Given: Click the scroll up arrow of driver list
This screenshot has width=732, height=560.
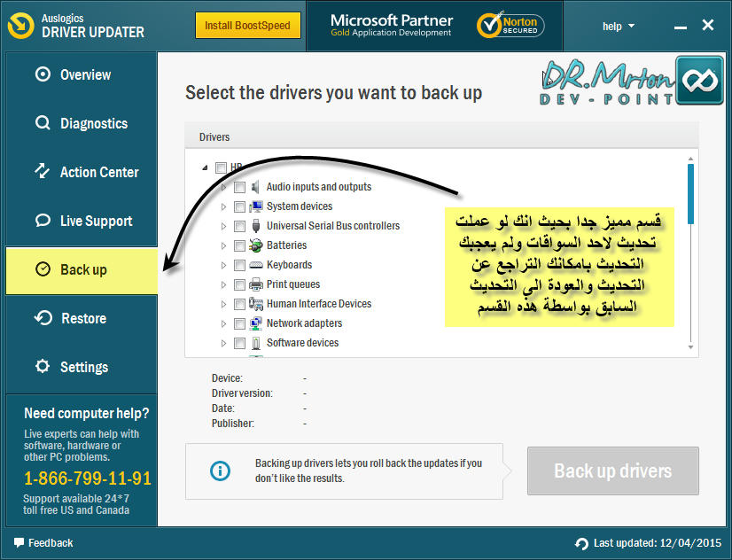Looking at the screenshot, I should pyautogui.click(x=690, y=159).
